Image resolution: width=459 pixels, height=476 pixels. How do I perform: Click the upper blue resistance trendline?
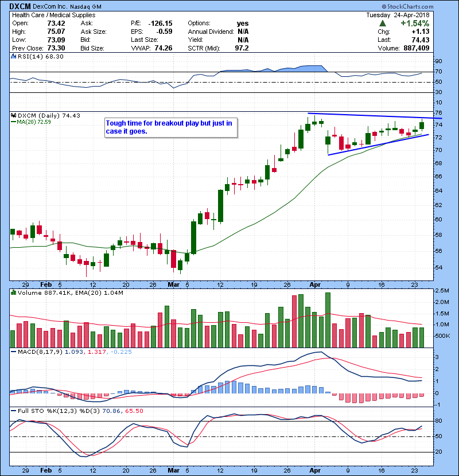coord(375,116)
